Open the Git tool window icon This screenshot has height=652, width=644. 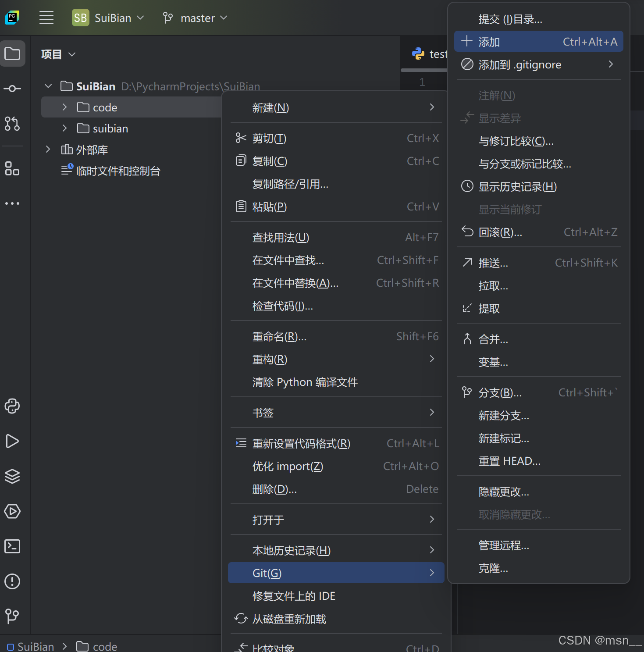pyautogui.click(x=12, y=616)
